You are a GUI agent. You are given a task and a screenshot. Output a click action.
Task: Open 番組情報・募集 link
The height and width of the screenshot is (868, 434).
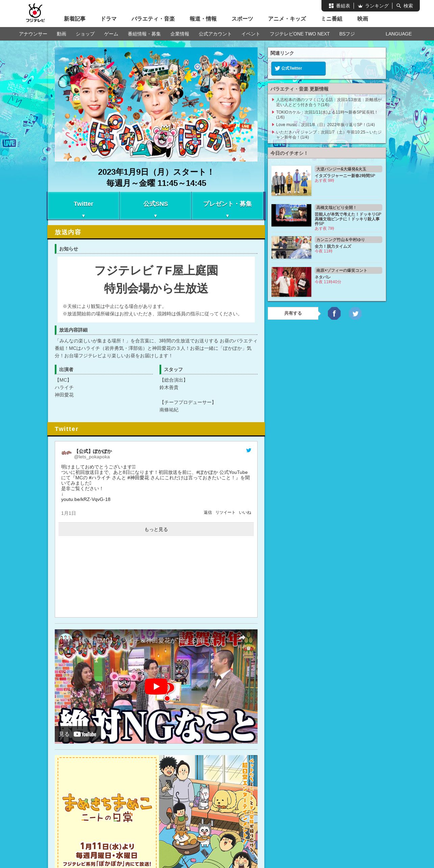point(144,34)
